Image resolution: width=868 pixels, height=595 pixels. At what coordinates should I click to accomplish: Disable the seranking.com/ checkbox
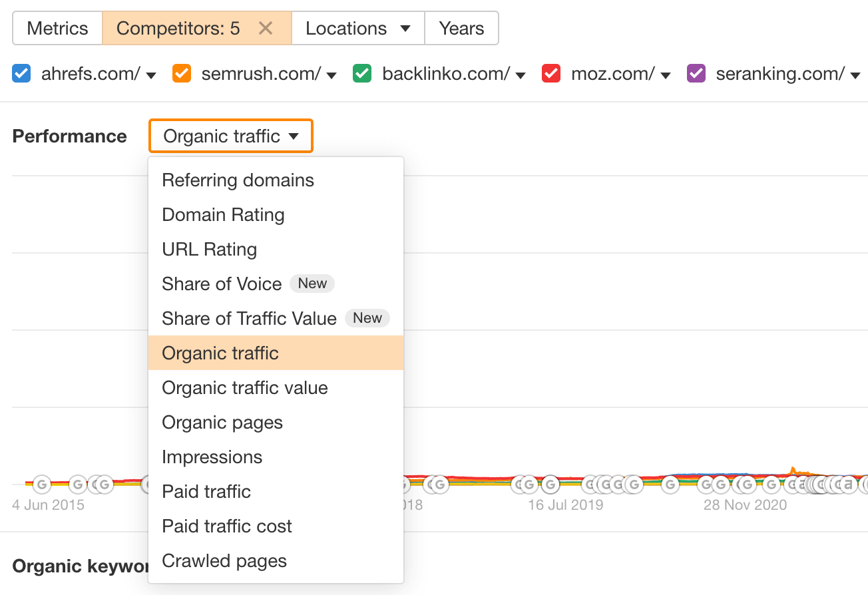pos(696,73)
